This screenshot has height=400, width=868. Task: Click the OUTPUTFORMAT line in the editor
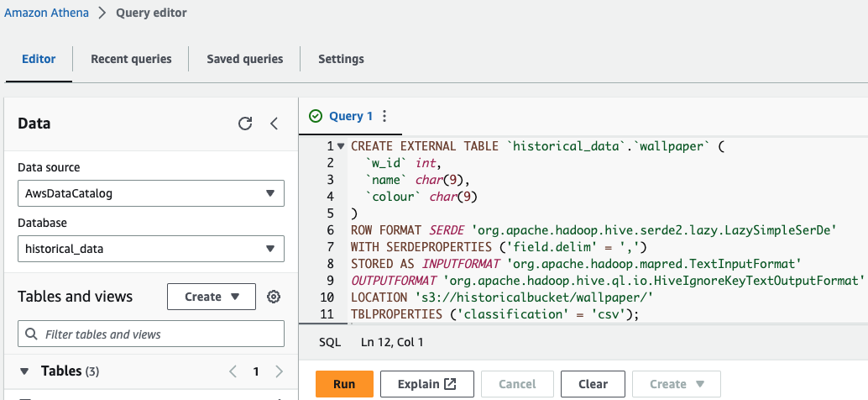point(607,281)
